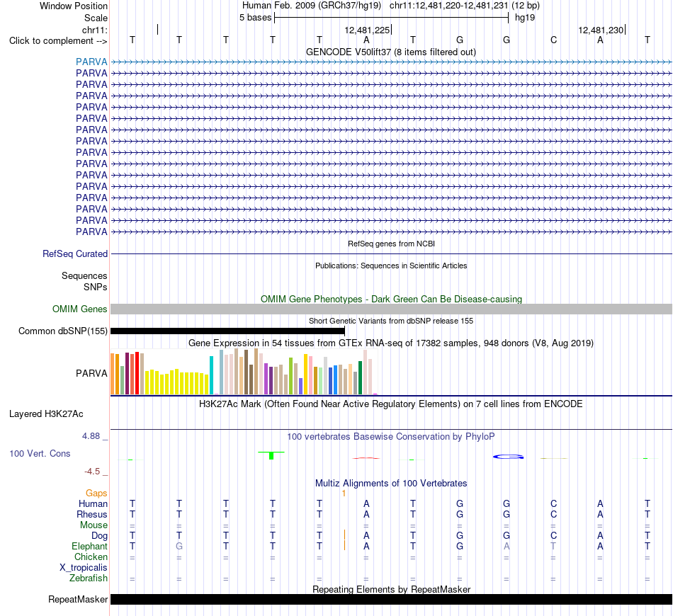673x616 pixels.
Task: Click the gray OMIM Genes bar
Action: [x=391, y=309]
